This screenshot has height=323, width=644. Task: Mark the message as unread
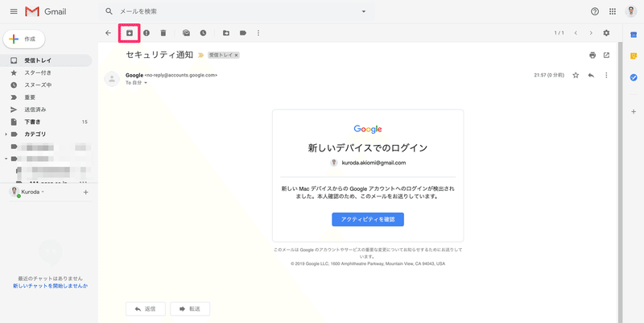[x=186, y=33]
